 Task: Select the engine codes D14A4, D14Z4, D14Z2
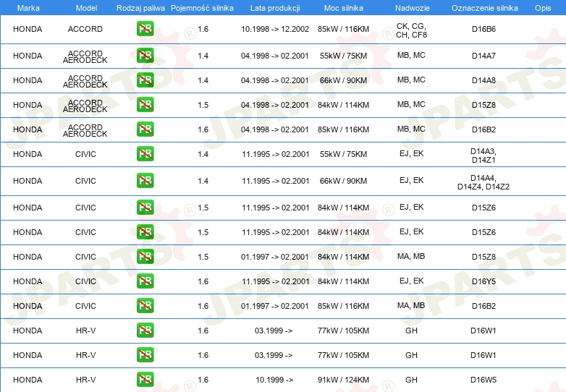pos(483,182)
